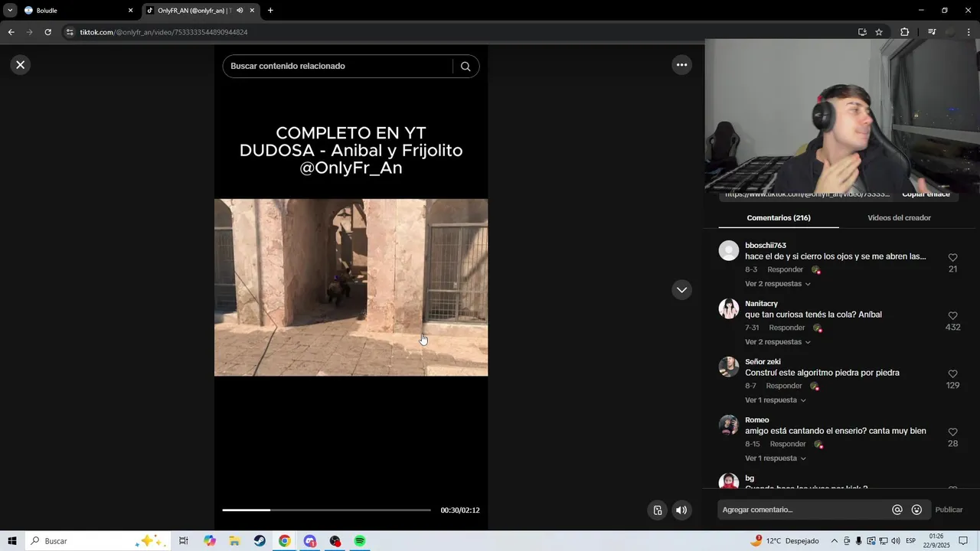Image resolution: width=980 pixels, height=551 pixels.
Task: Click the video progress bar
Action: pyautogui.click(x=326, y=510)
